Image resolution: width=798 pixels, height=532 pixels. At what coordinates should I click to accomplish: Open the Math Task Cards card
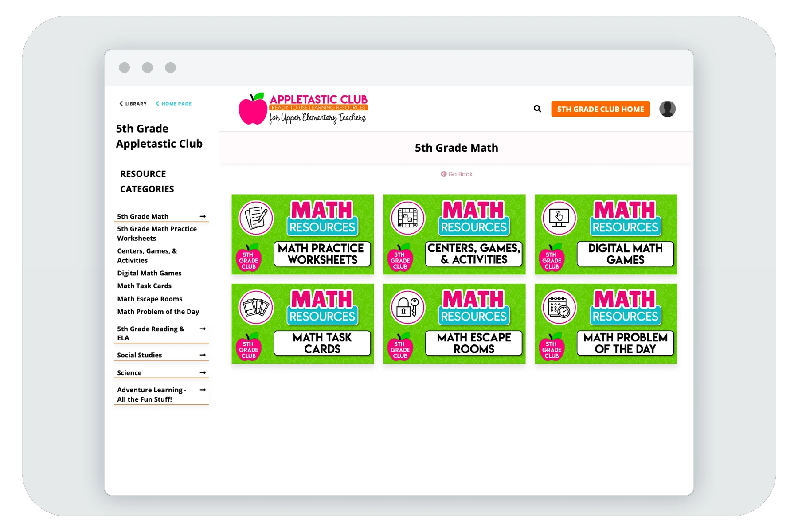click(303, 324)
